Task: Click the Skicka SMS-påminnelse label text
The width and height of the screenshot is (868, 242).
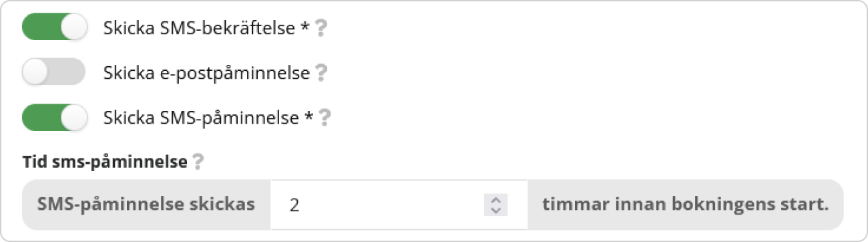Action: (201, 118)
